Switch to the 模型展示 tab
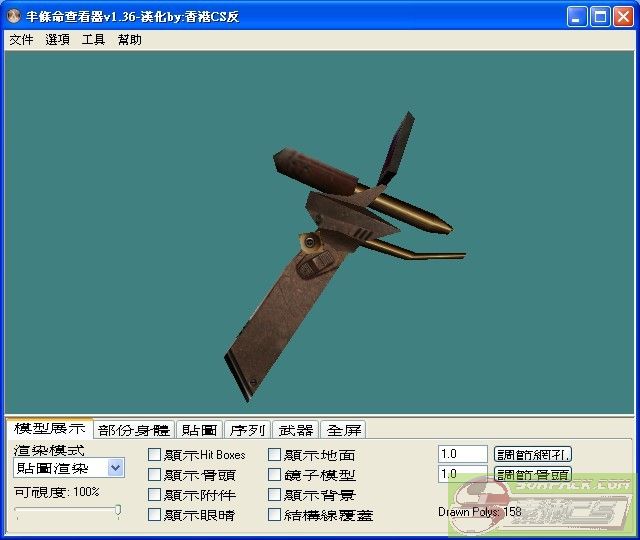This screenshot has height=540, width=640. click(x=49, y=428)
